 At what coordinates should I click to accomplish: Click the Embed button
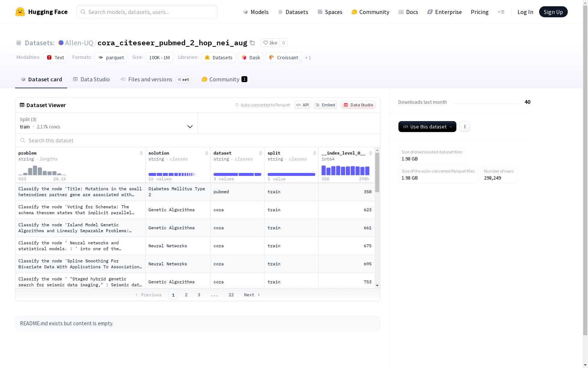pyautogui.click(x=325, y=105)
